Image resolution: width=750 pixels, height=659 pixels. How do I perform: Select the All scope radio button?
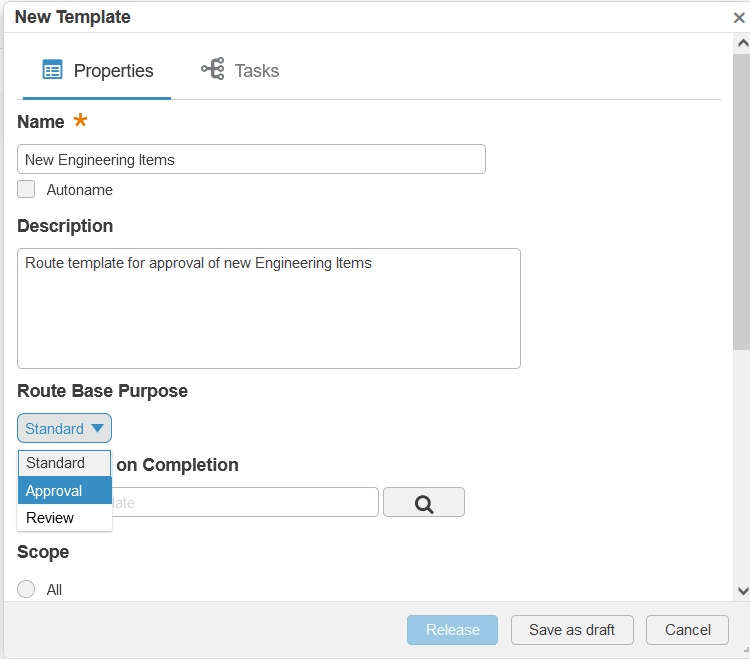(26, 589)
